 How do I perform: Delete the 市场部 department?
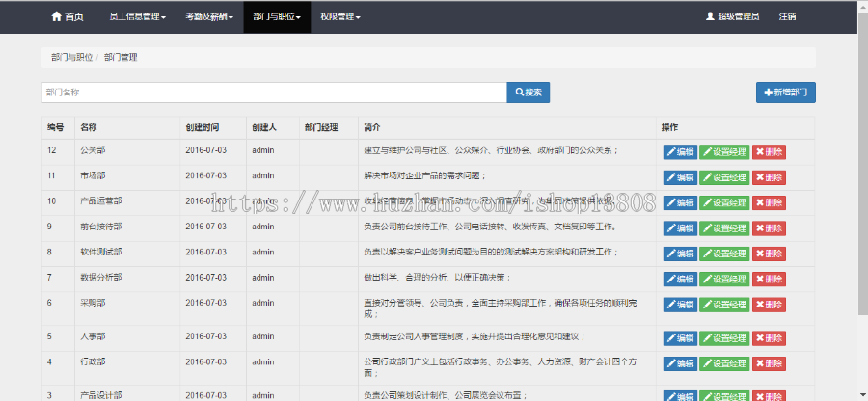(769, 177)
